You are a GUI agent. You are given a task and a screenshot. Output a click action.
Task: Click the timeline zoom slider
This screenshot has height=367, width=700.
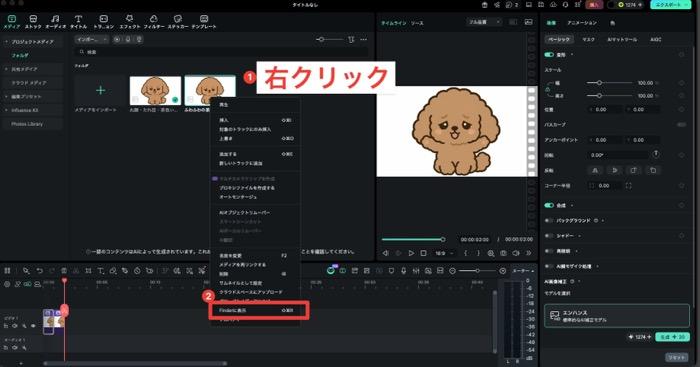[x=477, y=271]
